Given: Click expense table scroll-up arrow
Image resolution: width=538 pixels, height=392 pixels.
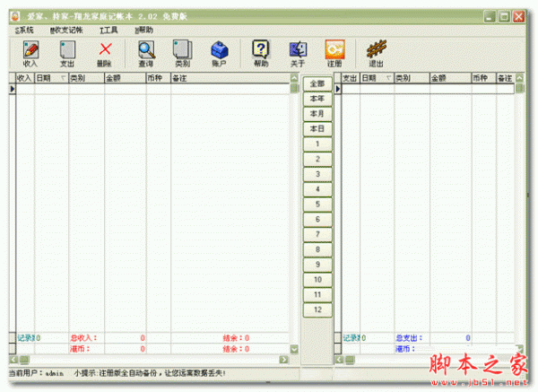Looking at the screenshot, I should 520,78.
